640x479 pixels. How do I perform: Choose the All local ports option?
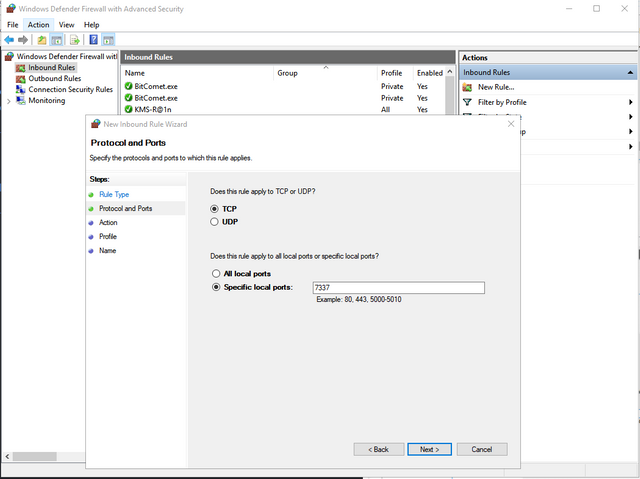[x=216, y=273]
